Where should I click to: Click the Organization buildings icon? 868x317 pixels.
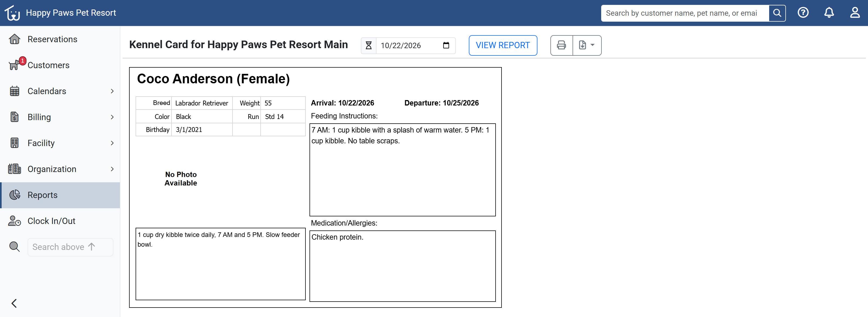(x=15, y=169)
